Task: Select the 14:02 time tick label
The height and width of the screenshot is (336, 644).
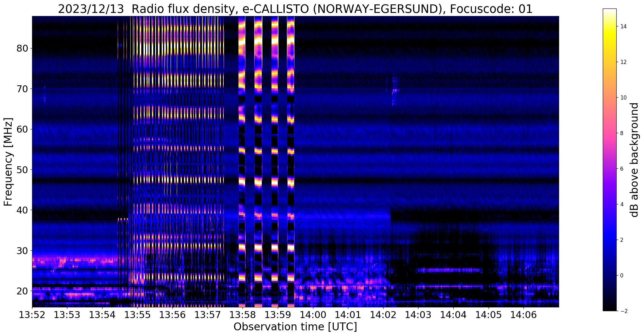Action: coord(383,315)
